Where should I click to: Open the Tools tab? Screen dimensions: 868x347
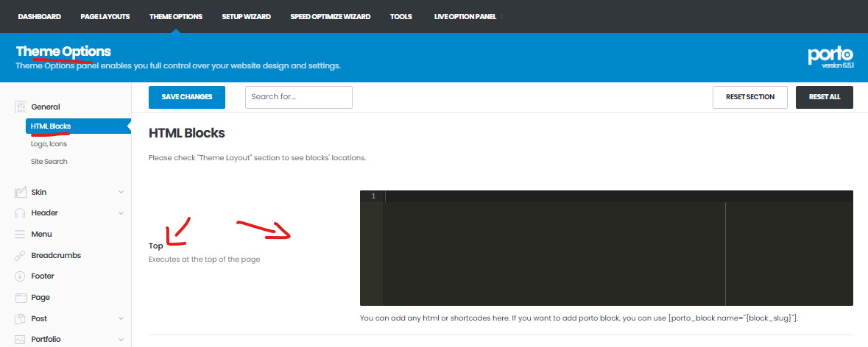pyautogui.click(x=401, y=17)
